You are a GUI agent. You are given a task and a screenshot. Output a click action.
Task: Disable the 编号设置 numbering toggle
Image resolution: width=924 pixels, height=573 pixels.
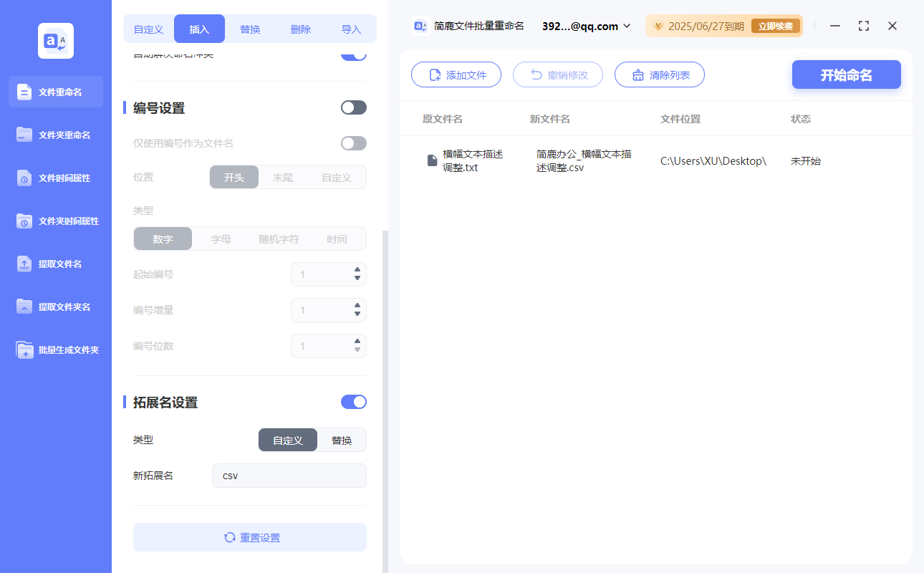point(353,107)
